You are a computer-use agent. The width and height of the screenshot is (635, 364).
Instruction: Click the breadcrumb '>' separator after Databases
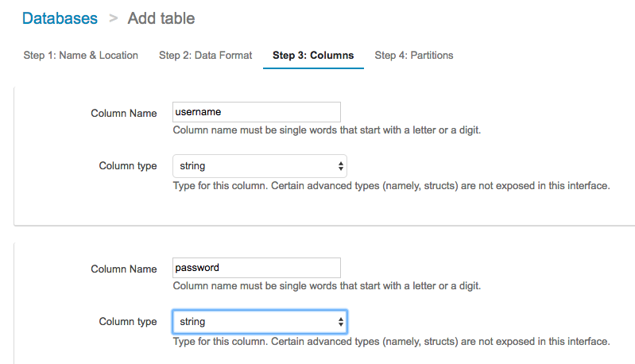(x=113, y=18)
